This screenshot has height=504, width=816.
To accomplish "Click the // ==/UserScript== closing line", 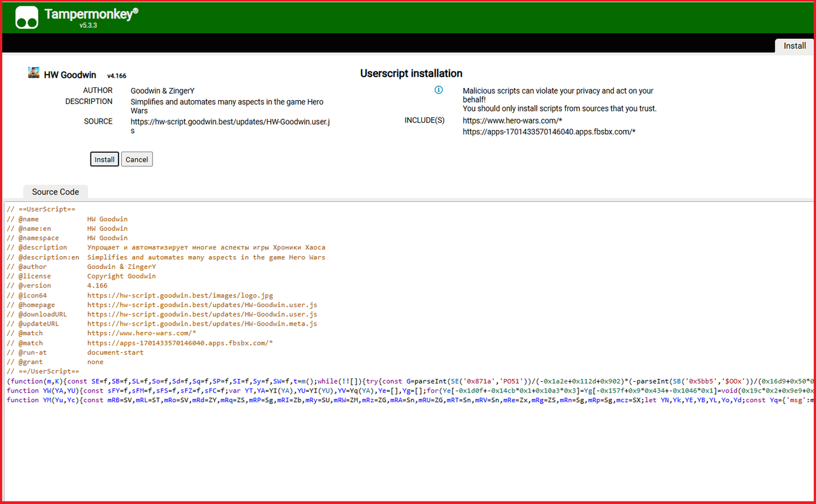I will click(x=43, y=371).
